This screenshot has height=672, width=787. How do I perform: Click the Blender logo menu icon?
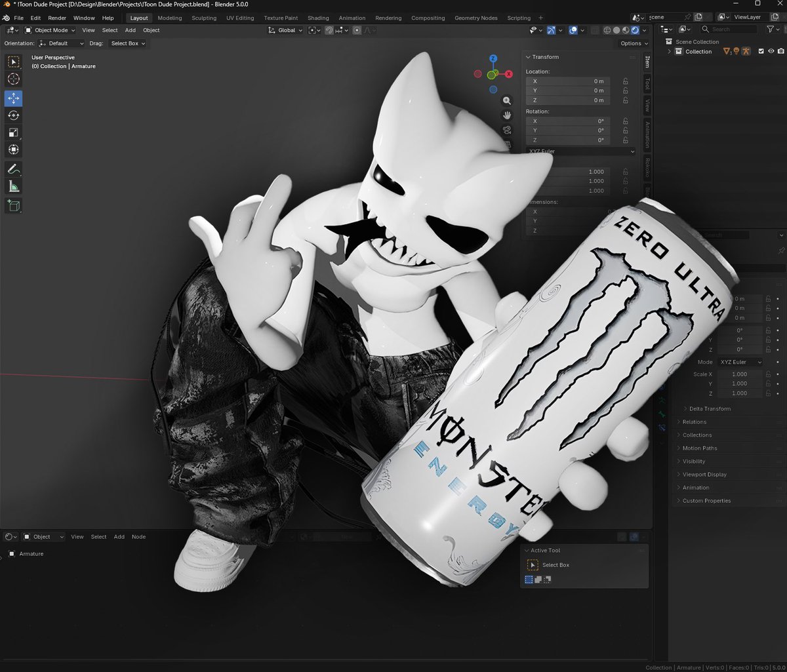tap(7, 18)
